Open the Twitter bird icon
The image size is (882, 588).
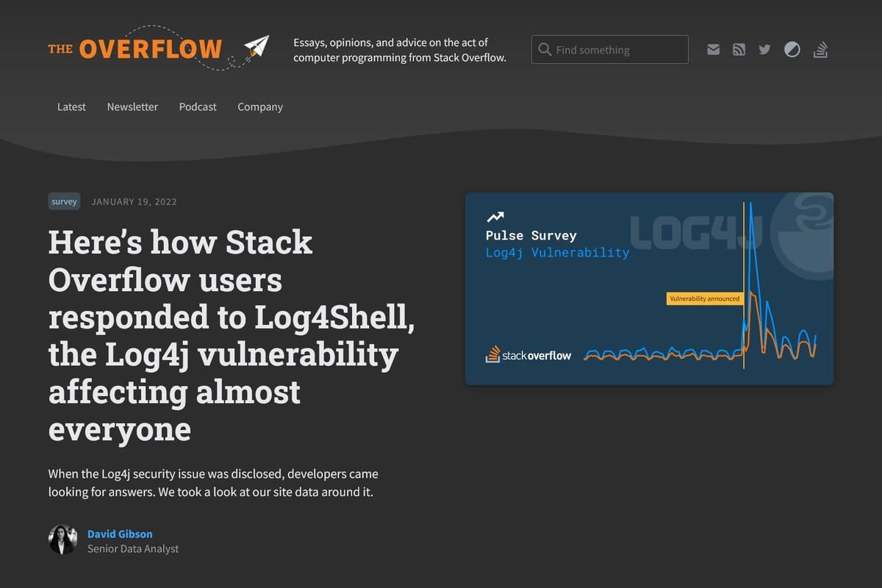click(764, 49)
